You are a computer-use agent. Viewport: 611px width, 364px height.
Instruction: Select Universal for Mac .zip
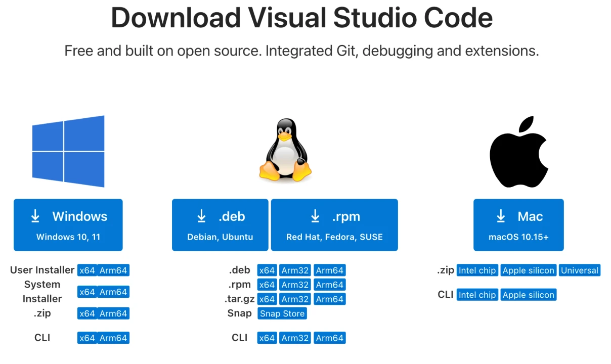point(580,270)
